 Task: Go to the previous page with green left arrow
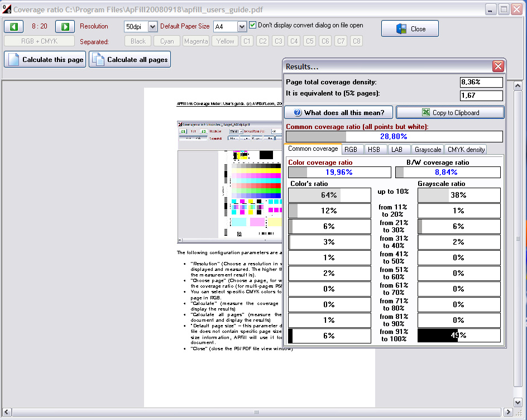[x=14, y=27]
